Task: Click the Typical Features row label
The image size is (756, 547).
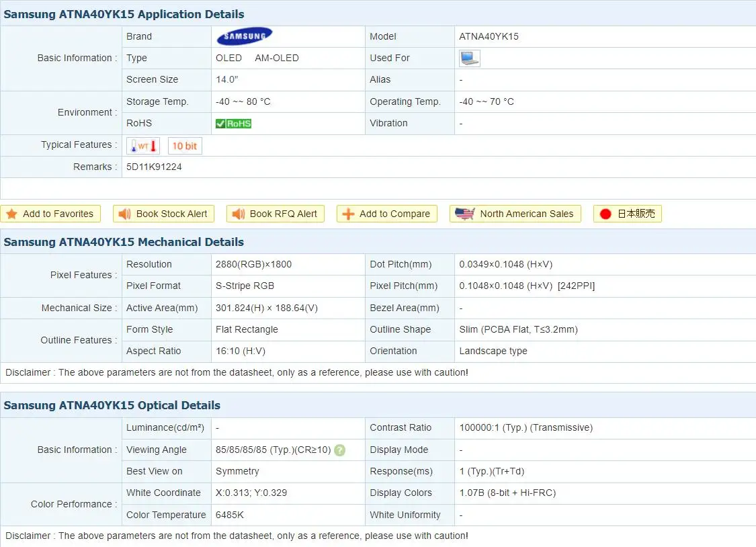Action: pyautogui.click(x=79, y=145)
